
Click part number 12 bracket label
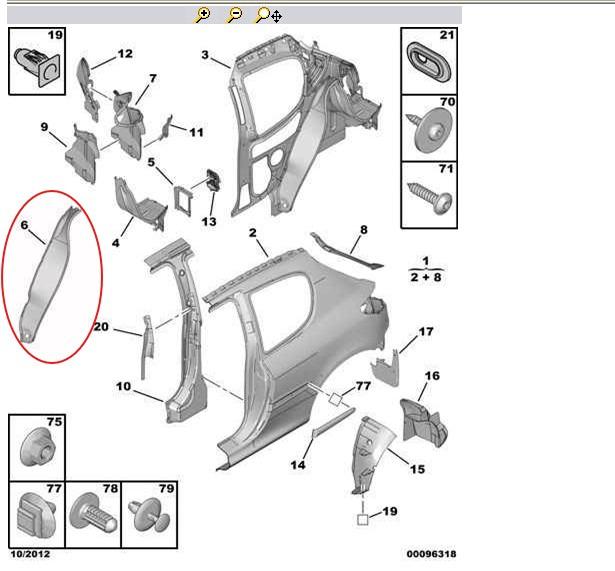tap(125, 53)
